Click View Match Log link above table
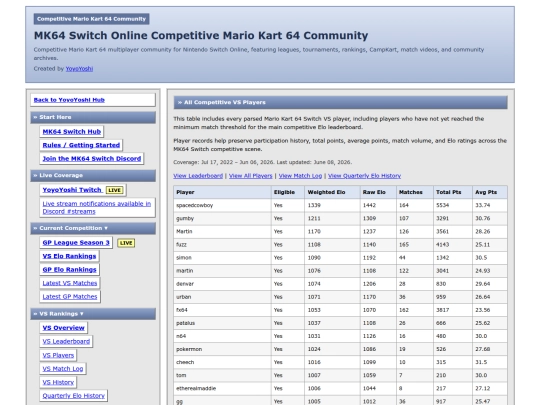The image size is (540, 405). [300, 176]
